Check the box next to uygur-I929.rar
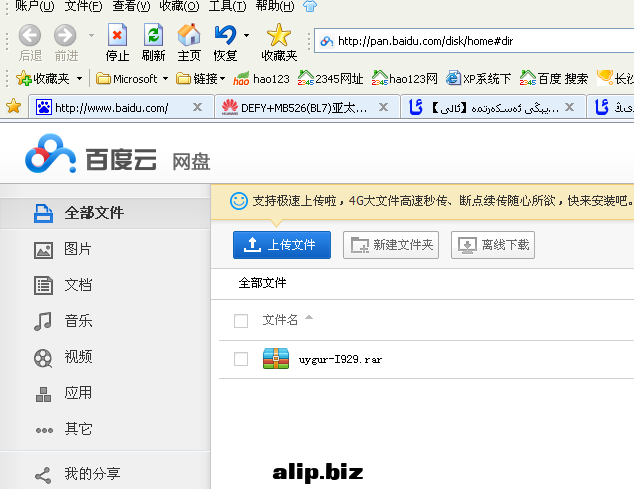Image resolution: width=634 pixels, height=489 pixels. click(240, 359)
